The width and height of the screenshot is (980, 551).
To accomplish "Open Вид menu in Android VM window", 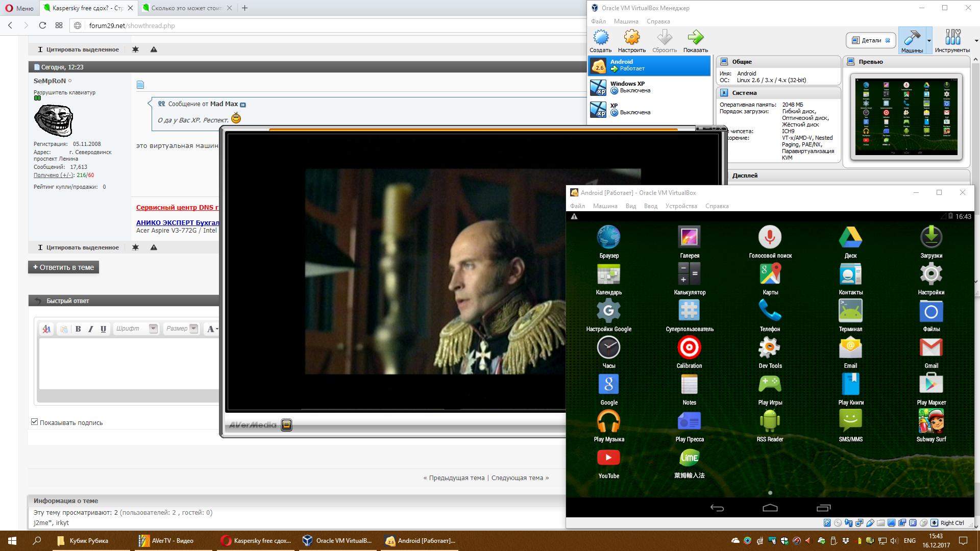I will [631, 206].
